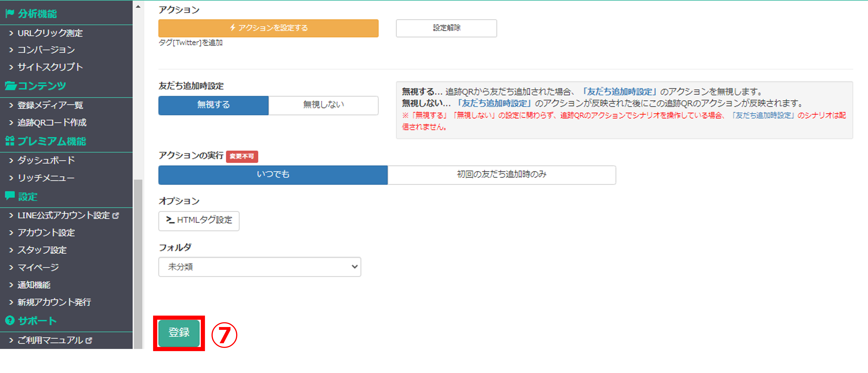Click external link icon next to ご利用マニュアル

pos(89,340)
